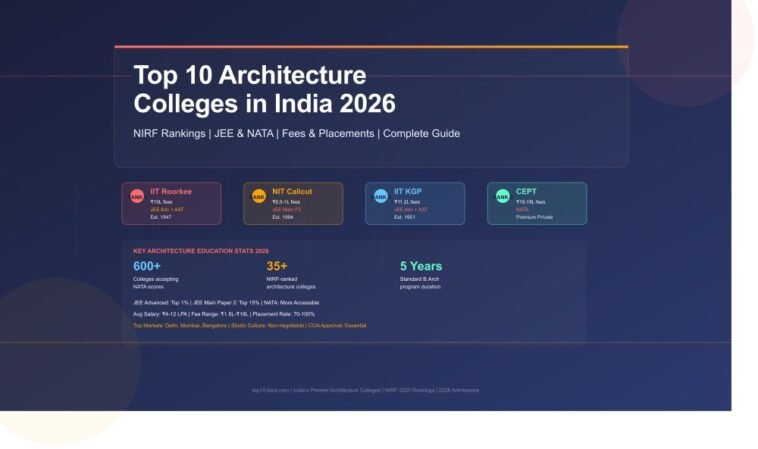Click "Est. 1951" on IIT KGP card
Viewport: 758px width, 449px height.
click(404, 217)
